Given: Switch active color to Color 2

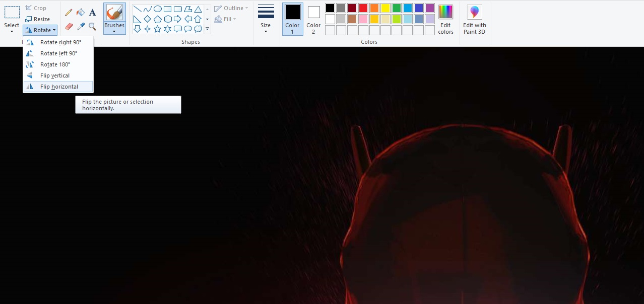Looking at the screenshot, I should [313, 19].
